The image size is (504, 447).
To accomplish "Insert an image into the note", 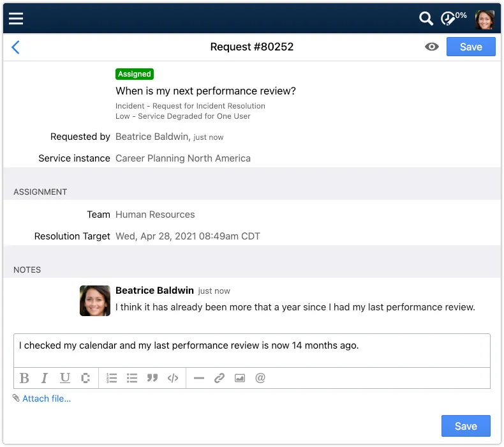I will tap(240, 378).
